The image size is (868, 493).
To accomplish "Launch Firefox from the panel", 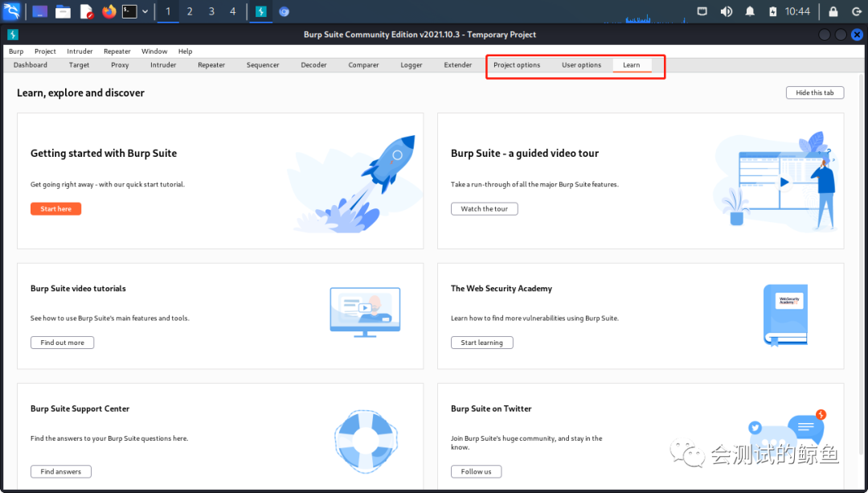I will pos(109,11).
